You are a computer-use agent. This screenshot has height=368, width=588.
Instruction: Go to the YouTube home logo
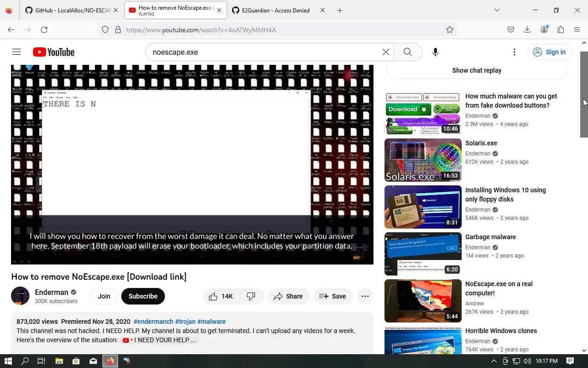pyautogui.click(x=54, y=52)
